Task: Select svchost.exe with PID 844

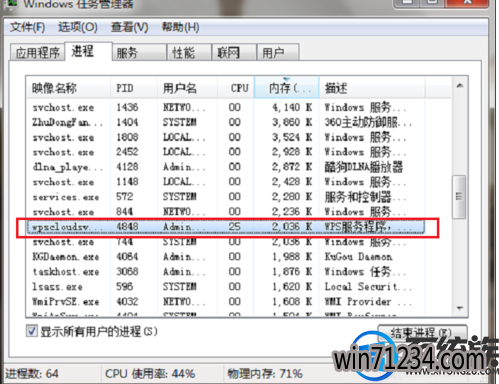Action: [225, 212]
